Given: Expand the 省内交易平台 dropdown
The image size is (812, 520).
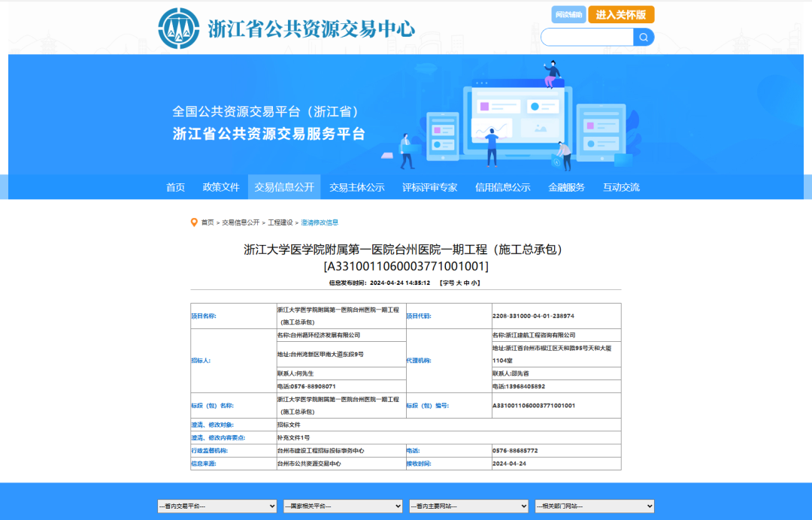Looking at the screenshot, I should (x=217, y=506).
